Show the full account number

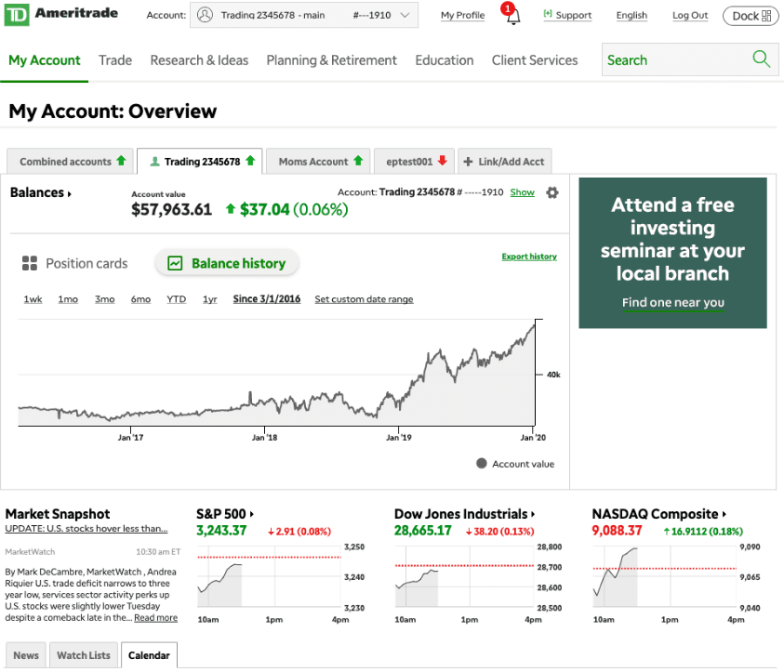[522, 192]
